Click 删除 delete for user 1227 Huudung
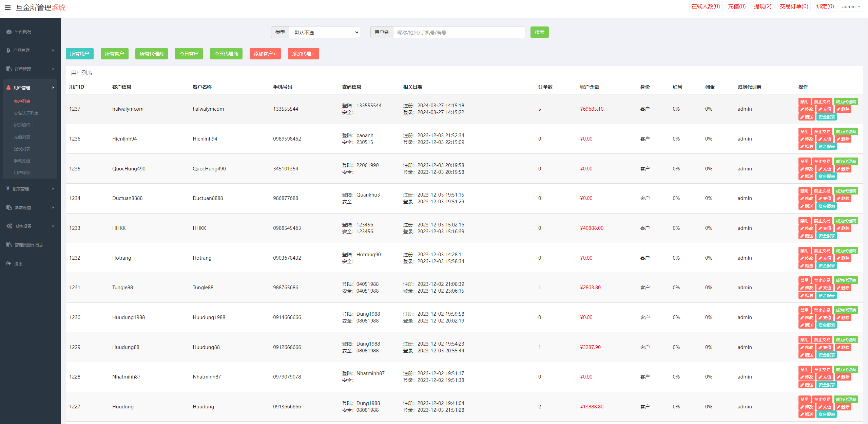 (843, 407)
